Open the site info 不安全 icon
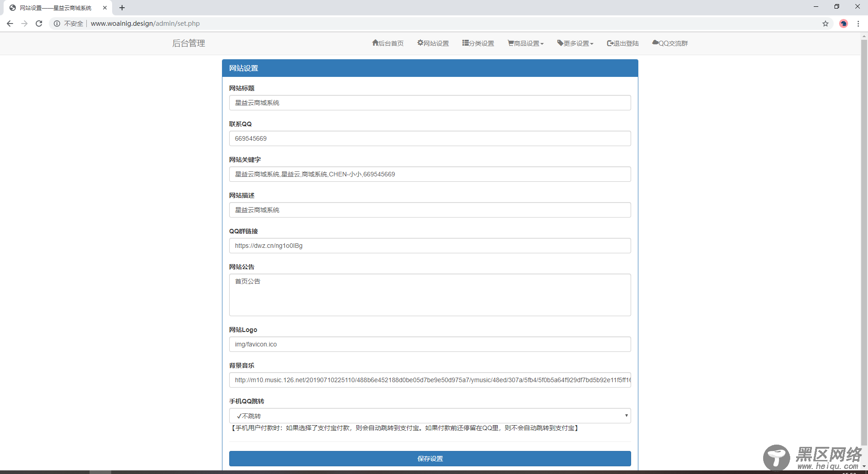This screenshot has width=868, height=474. (x=57, y=24)
